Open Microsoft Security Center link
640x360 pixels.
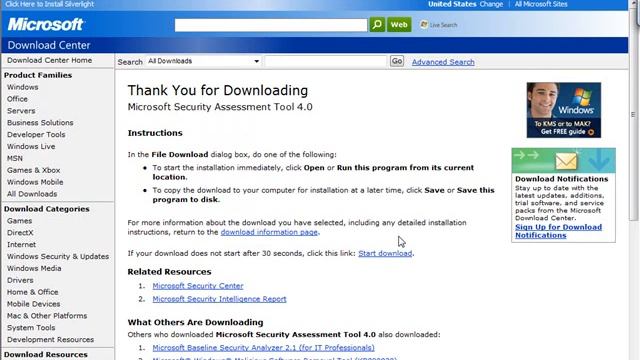[198, 286]
